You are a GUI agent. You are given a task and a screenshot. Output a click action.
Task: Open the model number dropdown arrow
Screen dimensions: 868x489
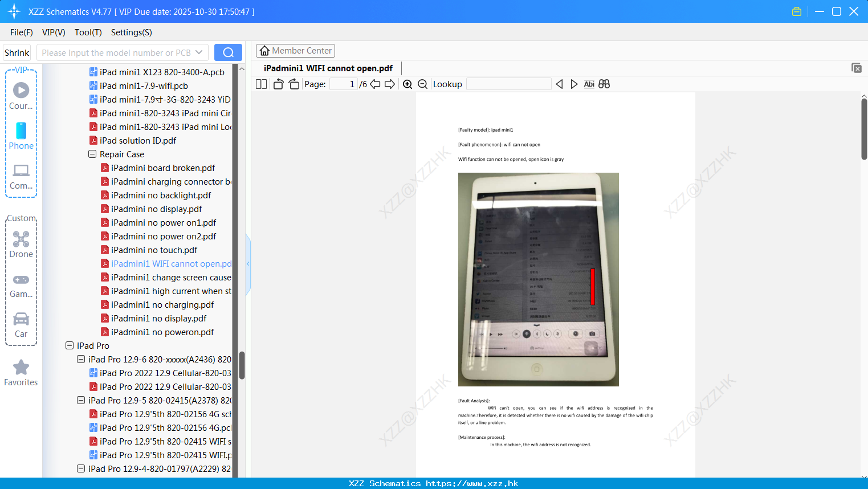199,52
